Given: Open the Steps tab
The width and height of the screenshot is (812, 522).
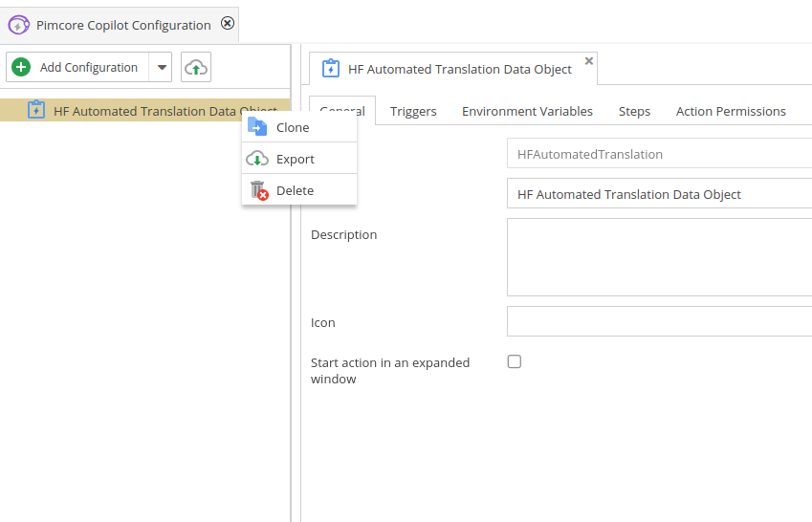Looking at the screenshot, I should click(x=634, y=111).
